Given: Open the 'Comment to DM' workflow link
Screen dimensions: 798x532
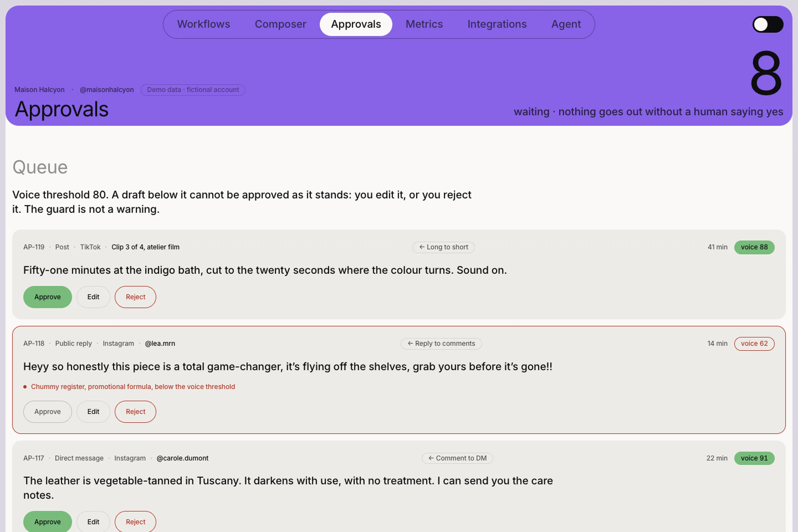Looking at the screenshot, I should 457,458.
